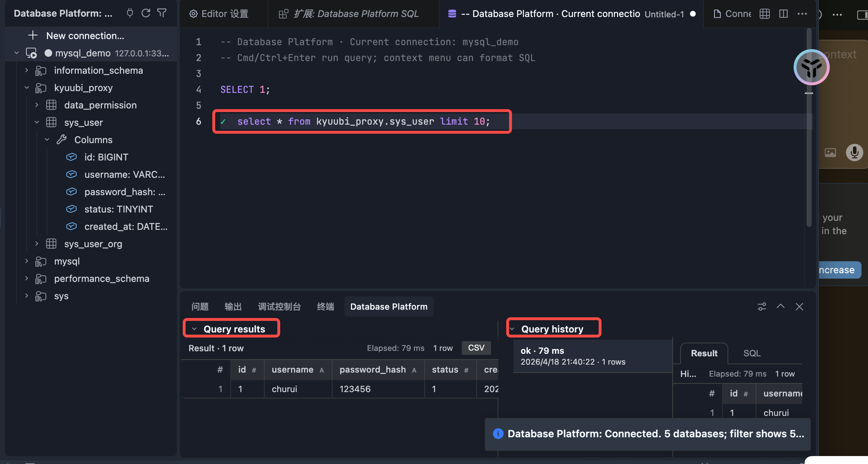The image size is (868, 464).
Task: Click the round AI assistant floating icon
Action: point(811,67)
